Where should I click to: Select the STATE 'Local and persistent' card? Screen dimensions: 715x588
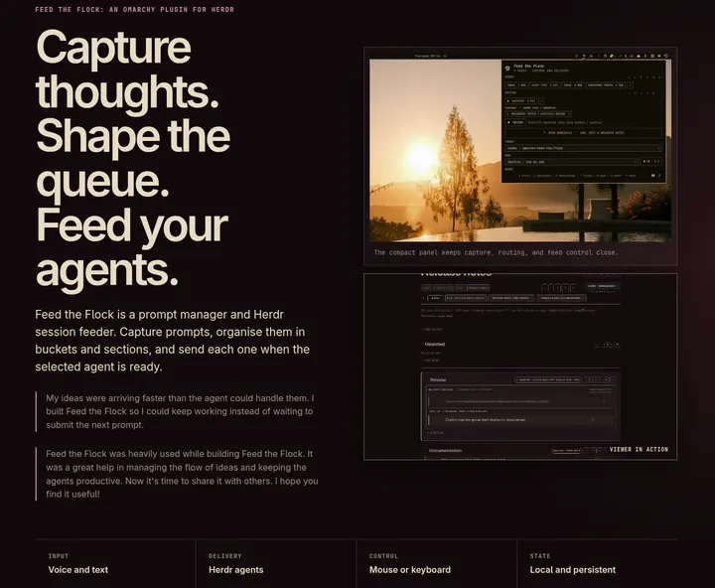598,564
